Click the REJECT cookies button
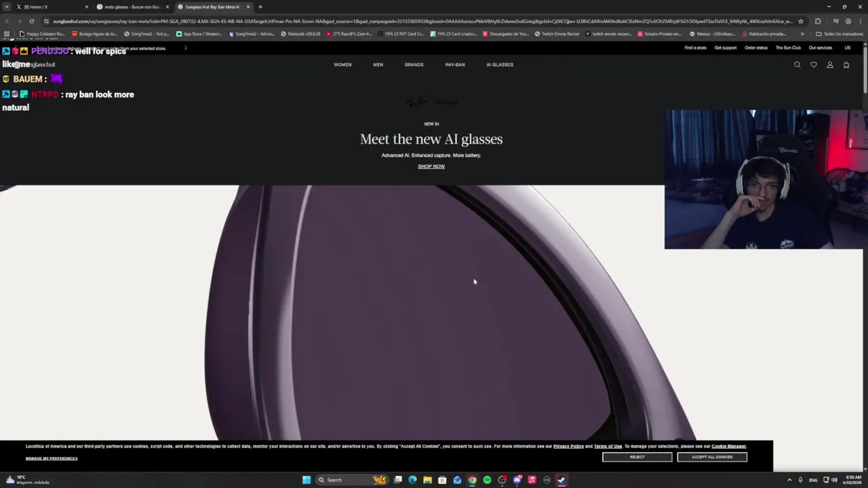The height and width of the screenshot is (488, 868). click(637, 457)
